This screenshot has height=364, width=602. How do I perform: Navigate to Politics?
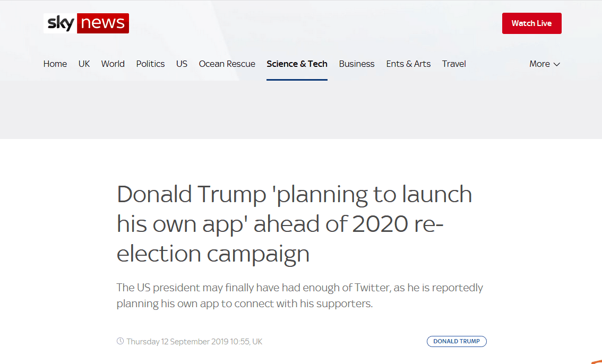coord(151,64)
